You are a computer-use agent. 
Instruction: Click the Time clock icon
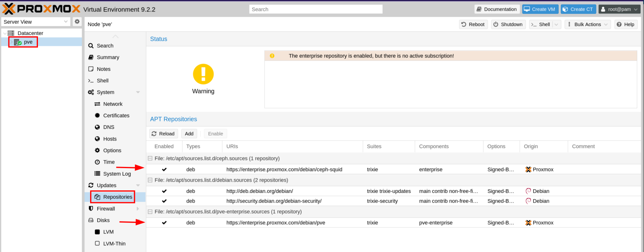click(97, 162)
